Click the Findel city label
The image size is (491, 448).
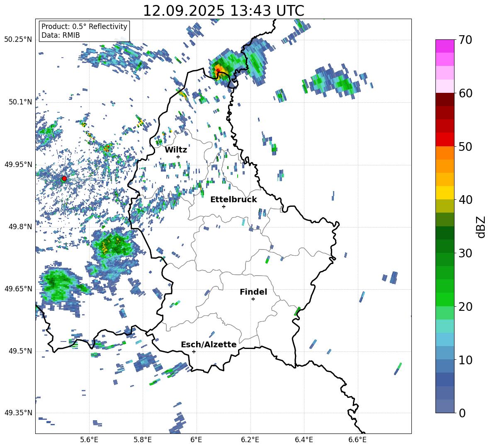(253, 292)
